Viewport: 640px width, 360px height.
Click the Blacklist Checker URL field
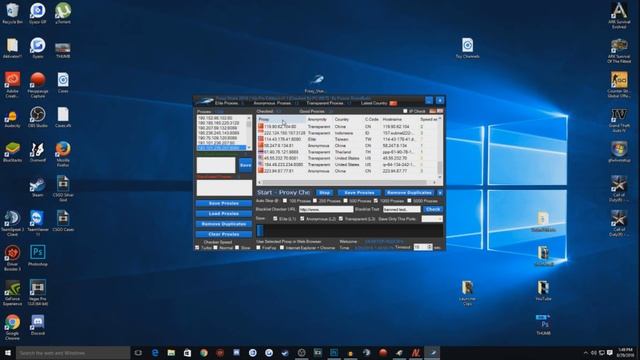tap(326, 209)
